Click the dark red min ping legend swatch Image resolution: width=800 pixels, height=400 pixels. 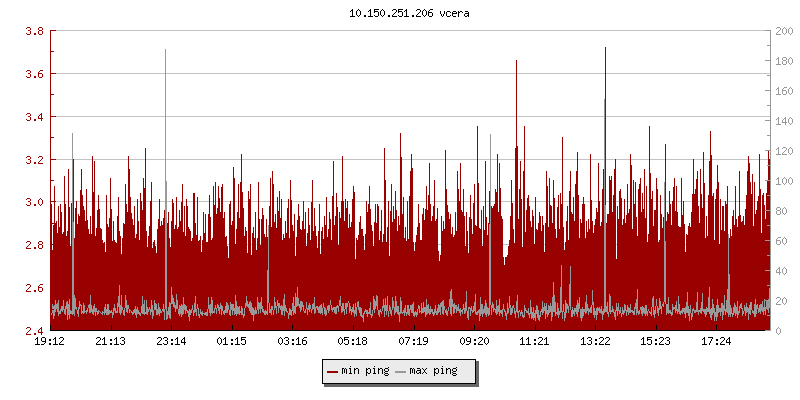point(332,371)
